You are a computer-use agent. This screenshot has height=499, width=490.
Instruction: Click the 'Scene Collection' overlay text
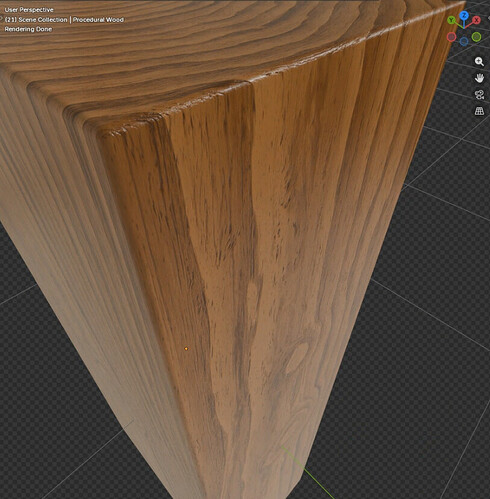[43, 20]
